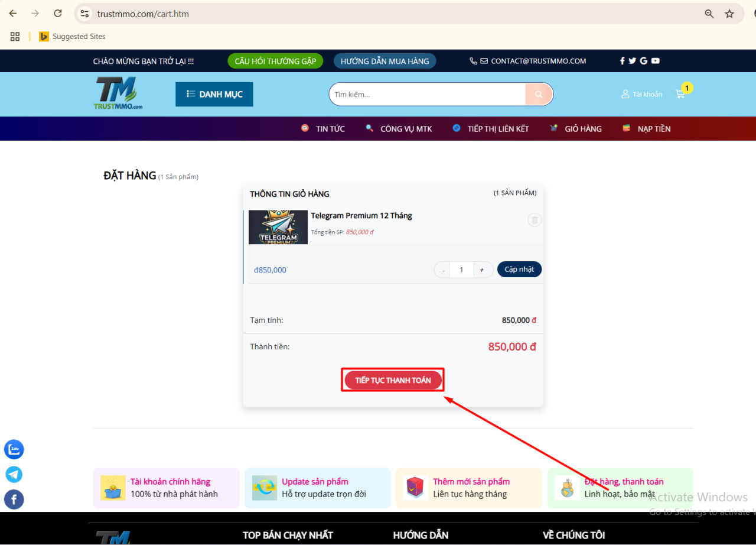This screenshot has height=545, width=756.
Task: Bookmark this page with star icon
Action: click(x=729, y=14)
